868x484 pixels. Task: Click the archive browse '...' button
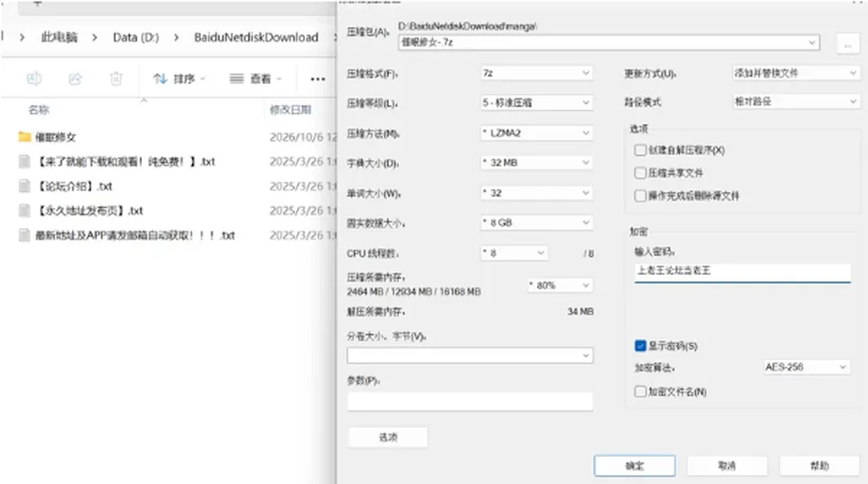pos(847,43)
